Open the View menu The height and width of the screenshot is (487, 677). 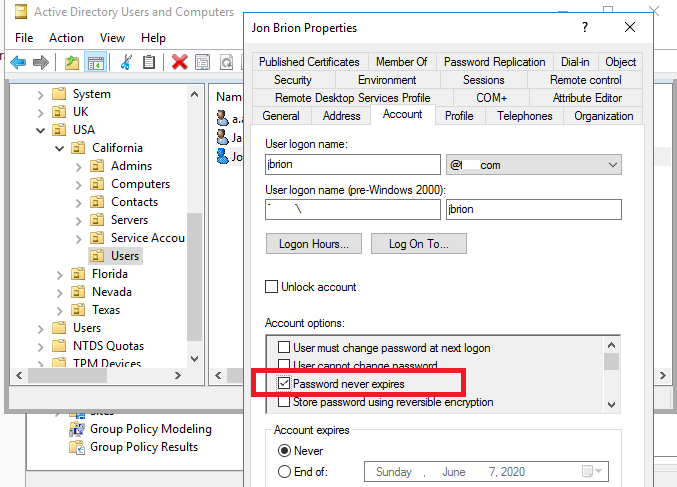click(x=112, y=38)
